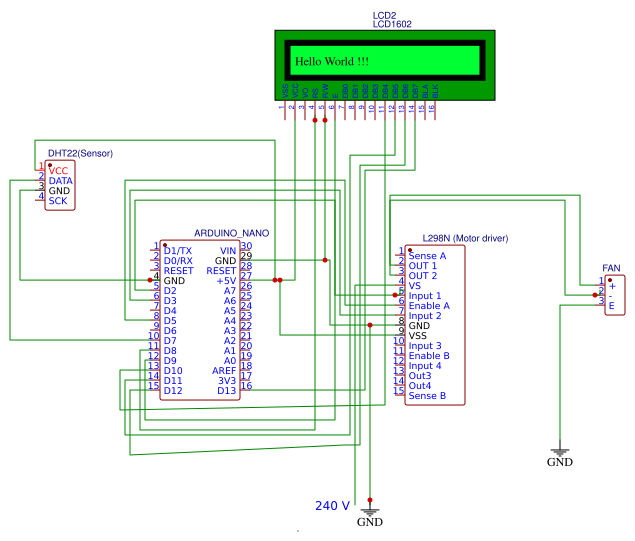The height and width of the screenshot is (541, 635).
Task: Select the A7 pin label on Arduino
Action: (x=230, y=291)
